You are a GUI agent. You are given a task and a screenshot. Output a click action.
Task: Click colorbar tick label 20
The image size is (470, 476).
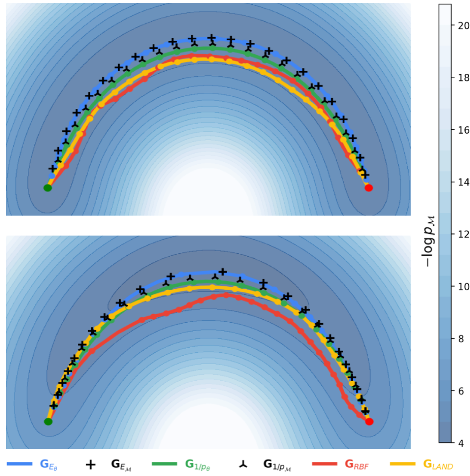(x=463, y=25)
